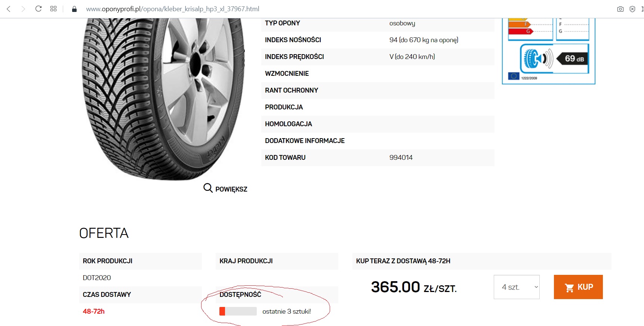Click the magnifier icon beside POWIĘKSZ

click(208, 188)
